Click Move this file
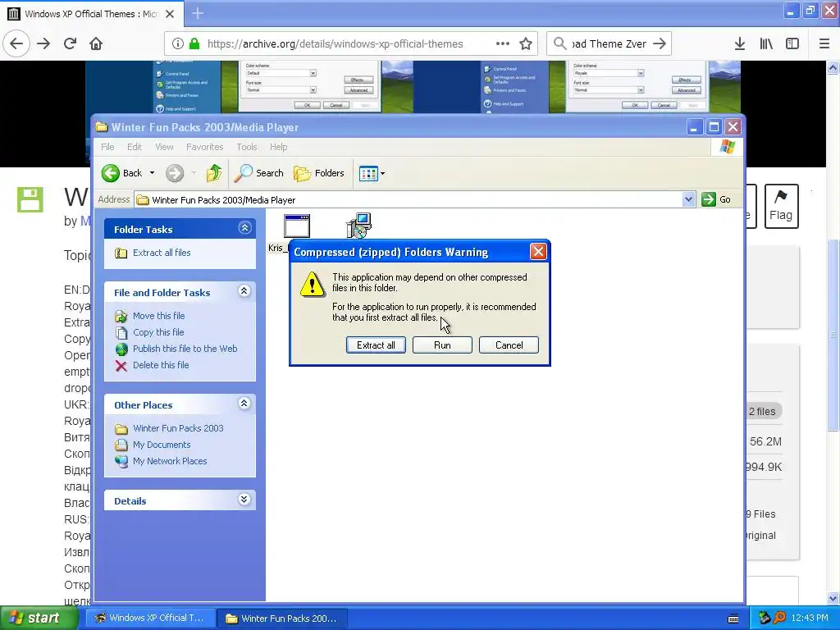This screenshot has height=630, width=840. (158, 316)
